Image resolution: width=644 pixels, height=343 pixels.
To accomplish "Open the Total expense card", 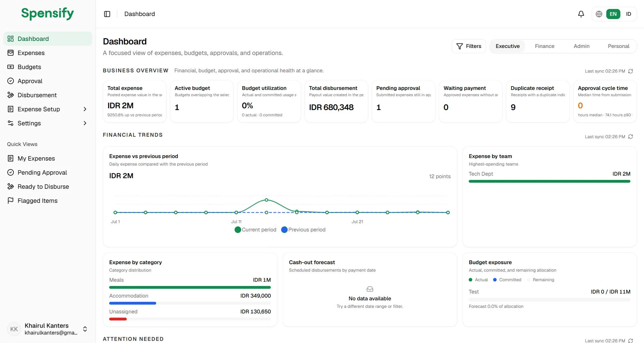I will (135, 101).
